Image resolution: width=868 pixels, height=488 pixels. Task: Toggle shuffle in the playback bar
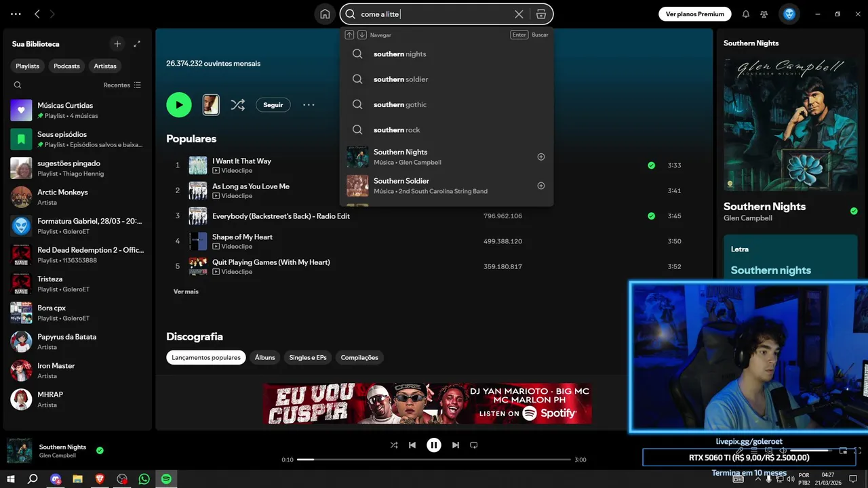coord(394,445)
